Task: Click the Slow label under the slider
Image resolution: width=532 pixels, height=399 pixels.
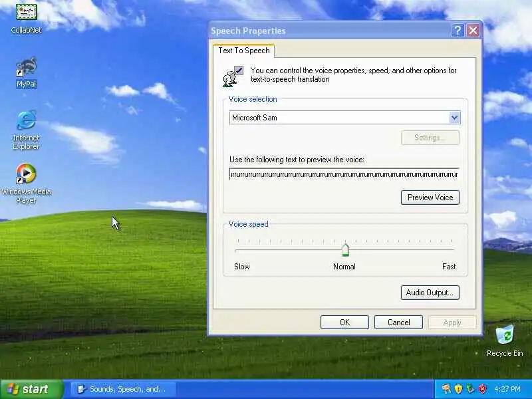Action: (x=242, y=267)
